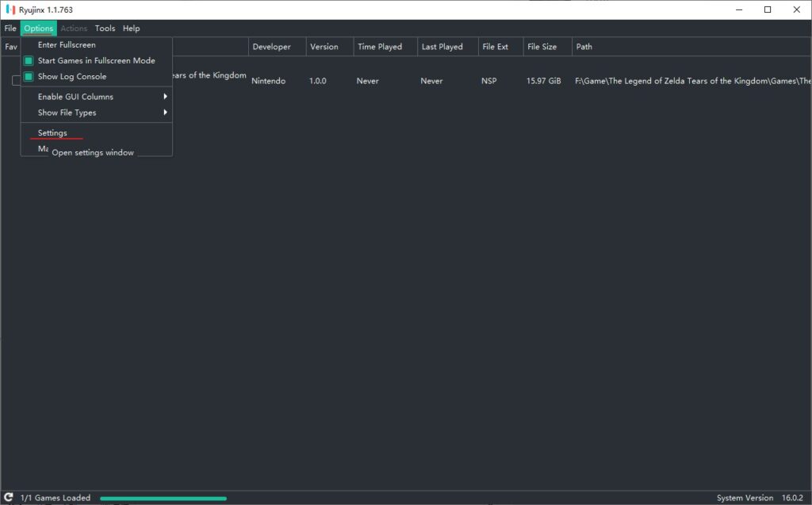This screenshot has width=812, height=505.
Task: Select the game path F:\Game cell
Action: pyautogui.click(x=693, y=81)
